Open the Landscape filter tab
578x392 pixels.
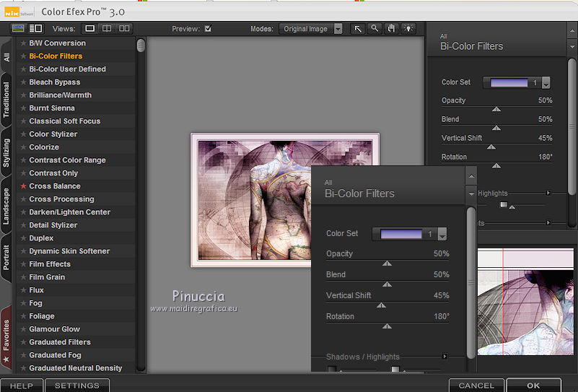tap(6, 206)
